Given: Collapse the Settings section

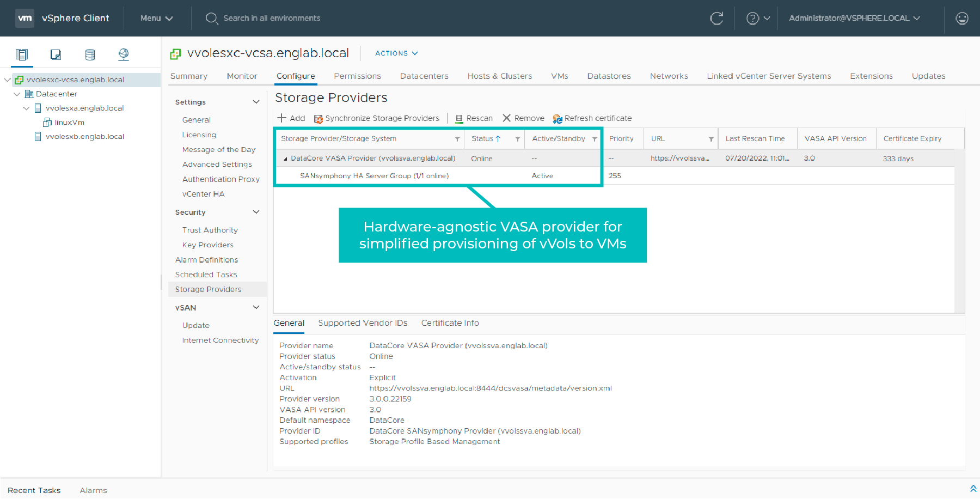Looking at the screenshot, I should click(x=256, y=102).
